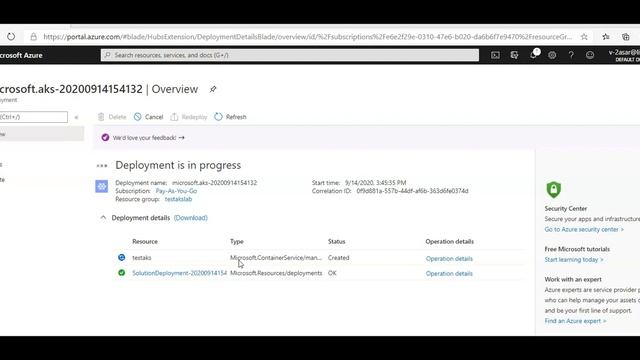Viewport: 640px width, 360px height.
Task: Click the testaks status icon
Action: pos(122,258)
